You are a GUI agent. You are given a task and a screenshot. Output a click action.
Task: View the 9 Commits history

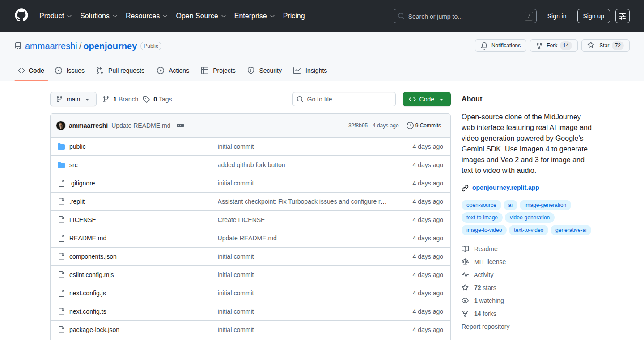click(x=424, y=126)
